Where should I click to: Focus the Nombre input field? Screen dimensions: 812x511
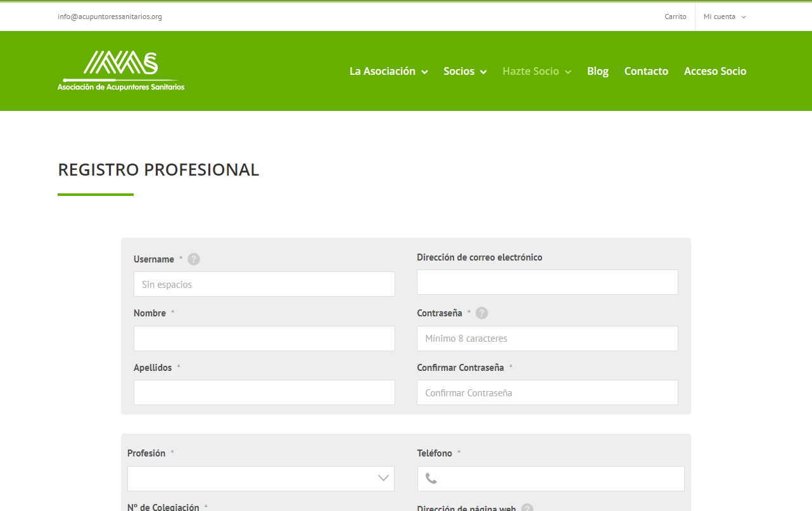pos(263,339)
